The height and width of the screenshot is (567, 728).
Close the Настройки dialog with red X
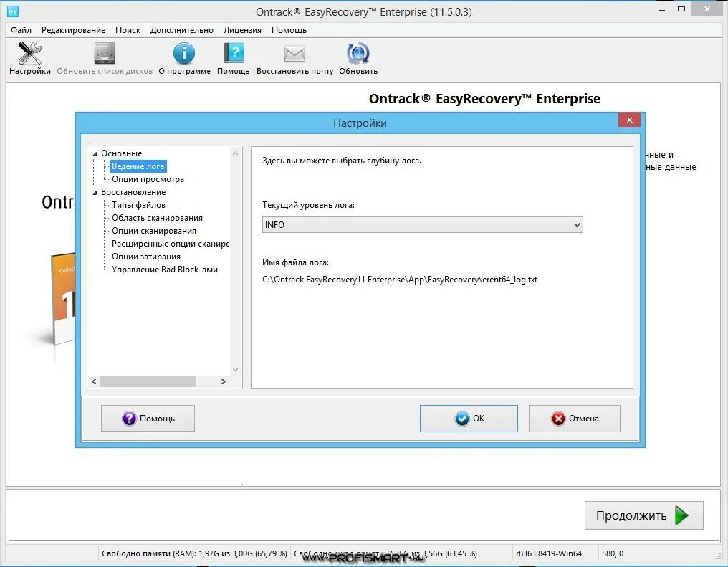pyautogui.click(x=629, y=120)
